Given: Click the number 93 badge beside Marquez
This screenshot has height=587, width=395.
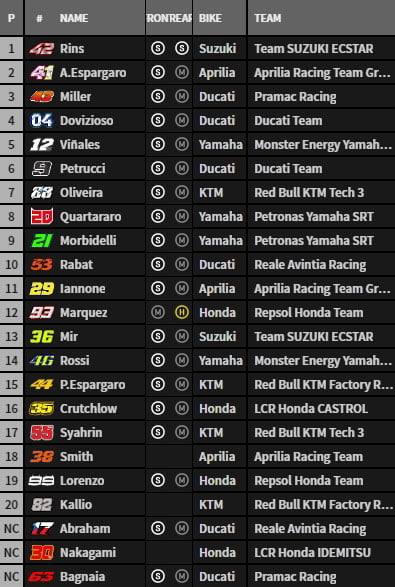Looking at the screenshot, I should point(42,313).
